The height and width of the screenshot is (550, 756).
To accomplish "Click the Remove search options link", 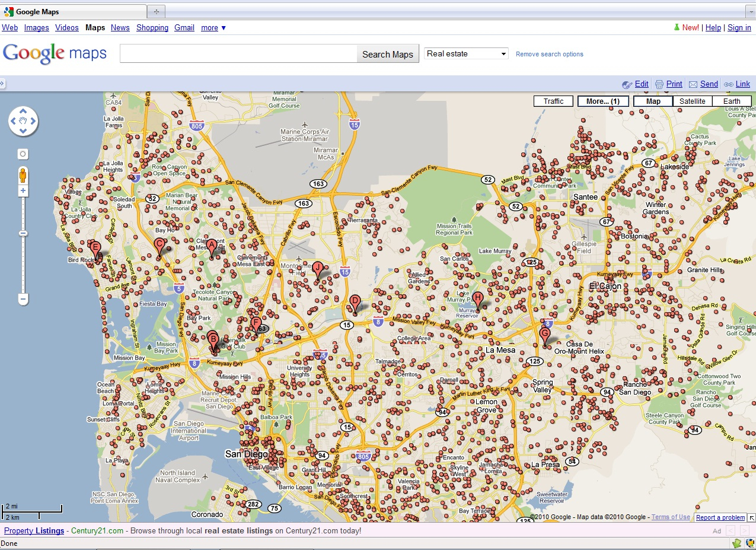I will tap(549, 54).
